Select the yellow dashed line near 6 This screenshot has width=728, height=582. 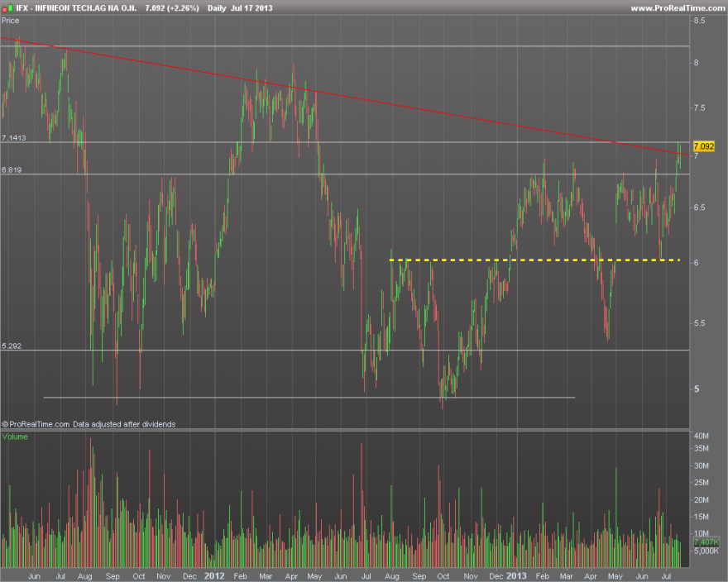tap(534, 260)
